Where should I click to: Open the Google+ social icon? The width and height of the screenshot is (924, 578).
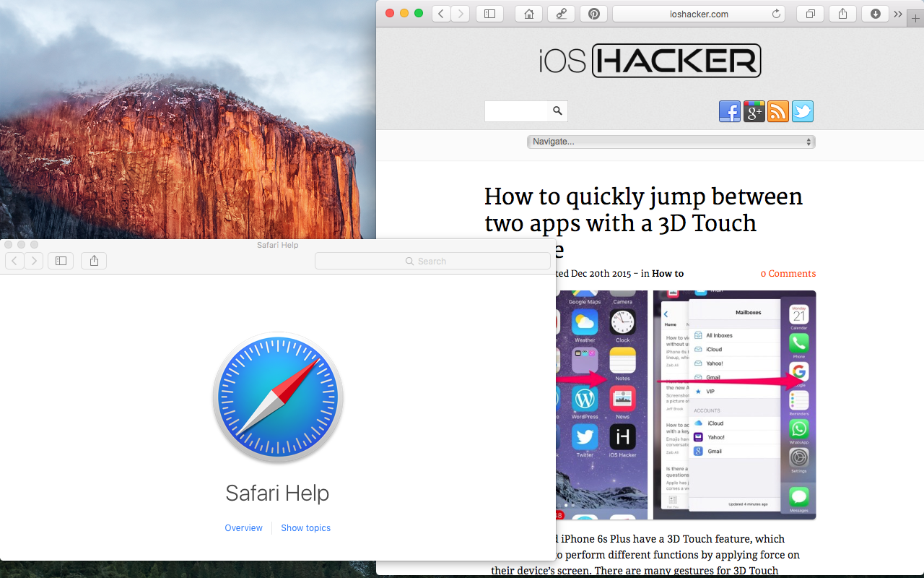pyautogui.click(x=754, y=111)
